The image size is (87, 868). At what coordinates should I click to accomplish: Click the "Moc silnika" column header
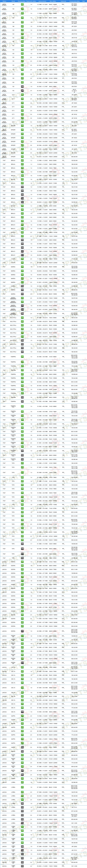[x=53, y=1]
